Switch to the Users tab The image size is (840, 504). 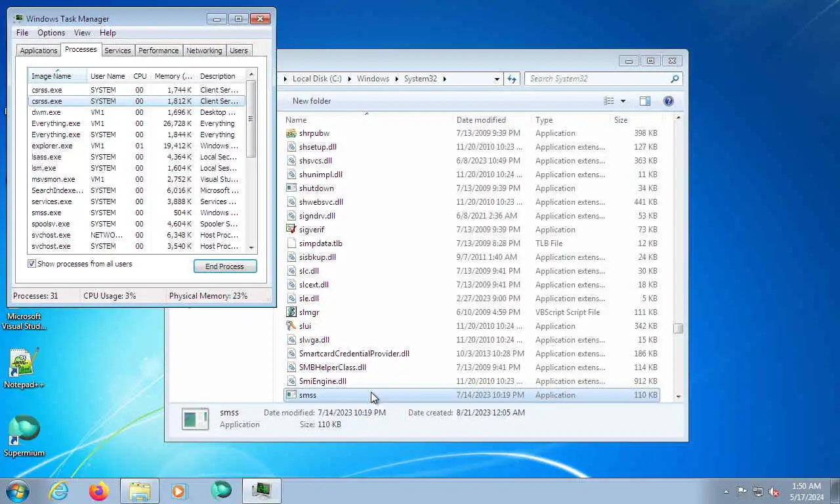pos(239,51)
